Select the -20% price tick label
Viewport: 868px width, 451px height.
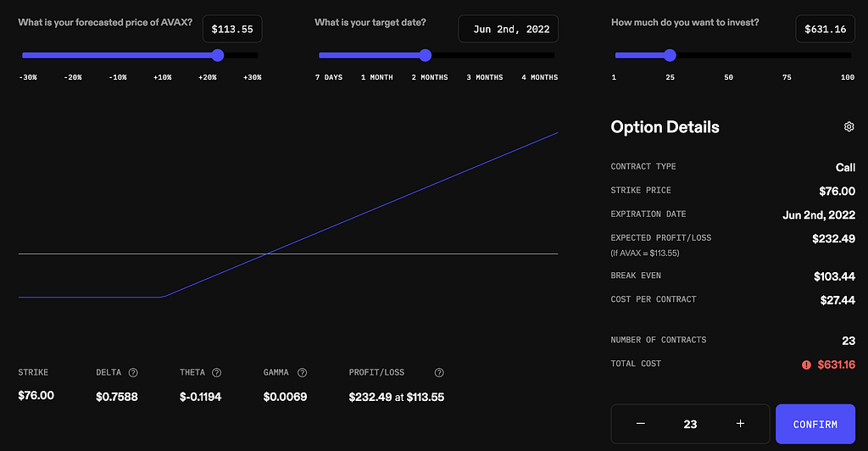[73, 77]
